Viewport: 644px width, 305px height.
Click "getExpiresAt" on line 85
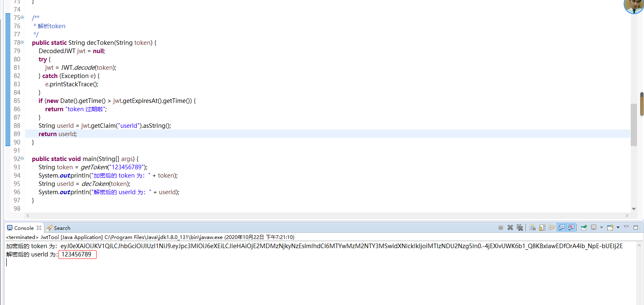click(139, 100)
